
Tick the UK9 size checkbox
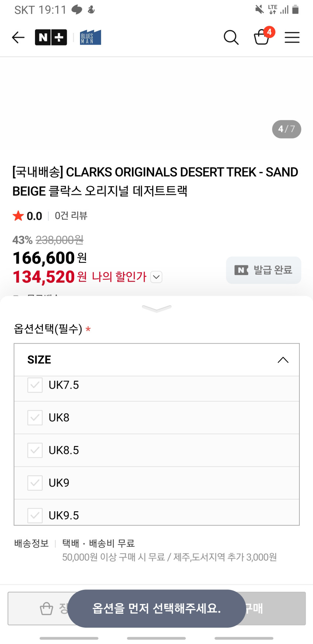[35, 483]
